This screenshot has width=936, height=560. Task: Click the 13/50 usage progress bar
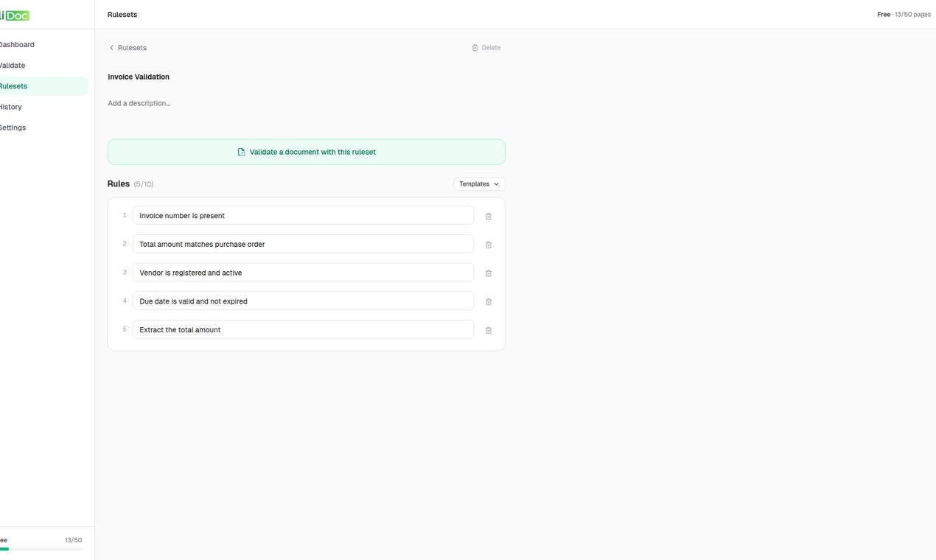[x=41, y=548]
